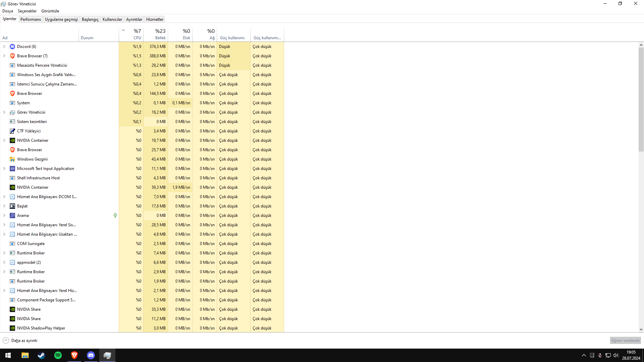Expand the NVIDIA Container process entry
Viewport: 644px width, 362px height.
click(x=4, y=140)
